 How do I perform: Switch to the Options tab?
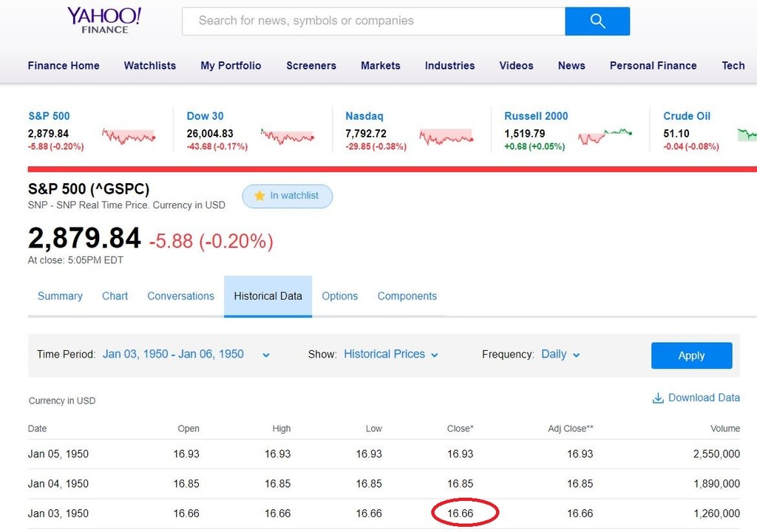click(x=340, y=296)
